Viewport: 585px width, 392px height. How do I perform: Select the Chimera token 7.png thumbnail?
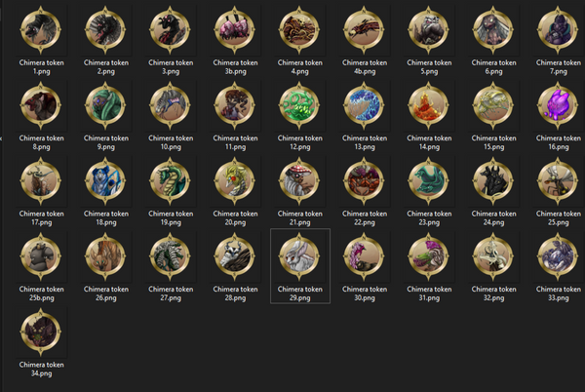[x=558, y=30]
